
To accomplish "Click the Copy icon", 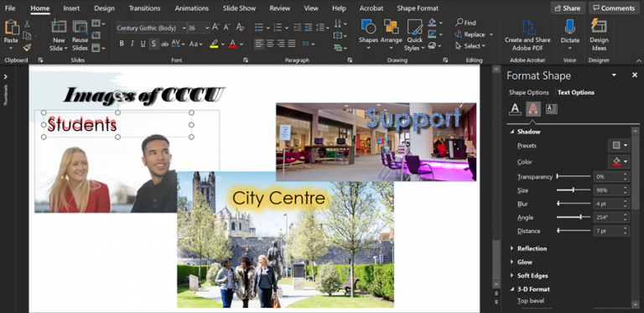I will point(27,35).
